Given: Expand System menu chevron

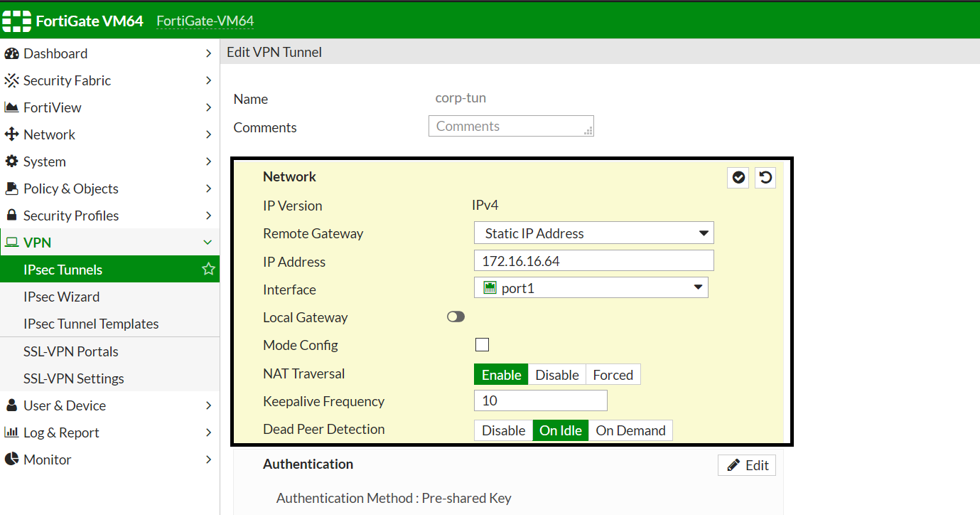Looking at the screenshot, I should click(208, 161).
